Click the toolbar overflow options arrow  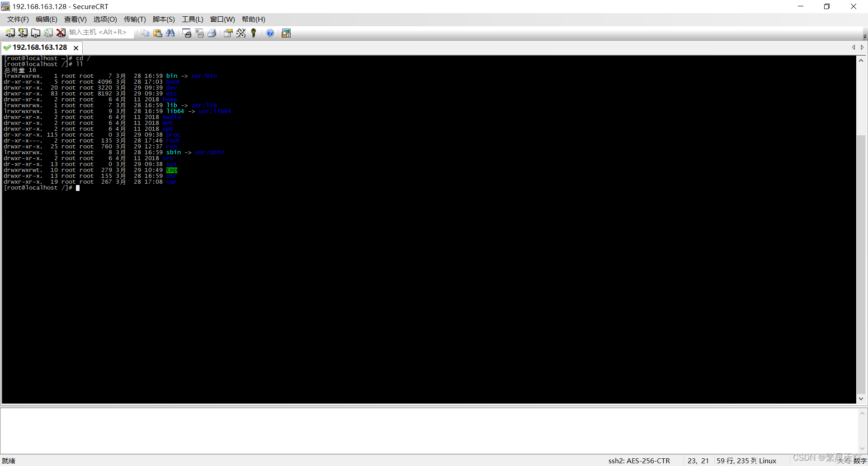(864, 37)
